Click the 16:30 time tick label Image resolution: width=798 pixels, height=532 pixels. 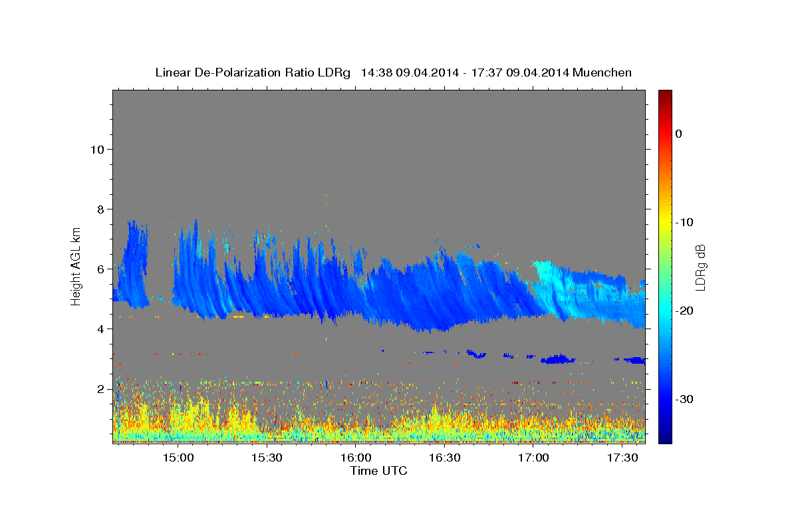(x=445, y=458)
